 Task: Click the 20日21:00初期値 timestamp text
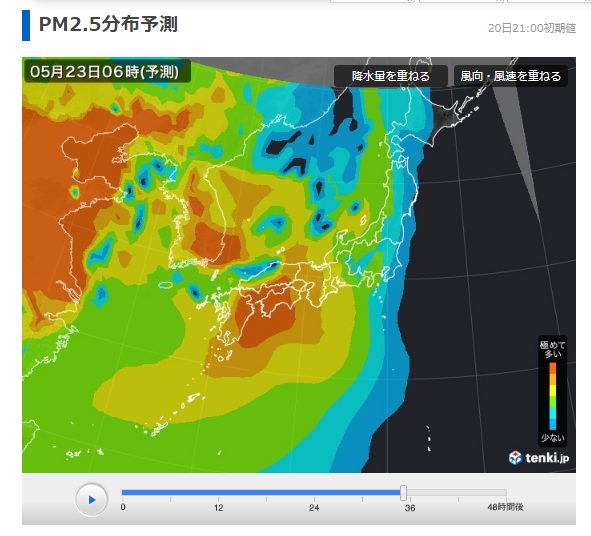click(532, 28)
